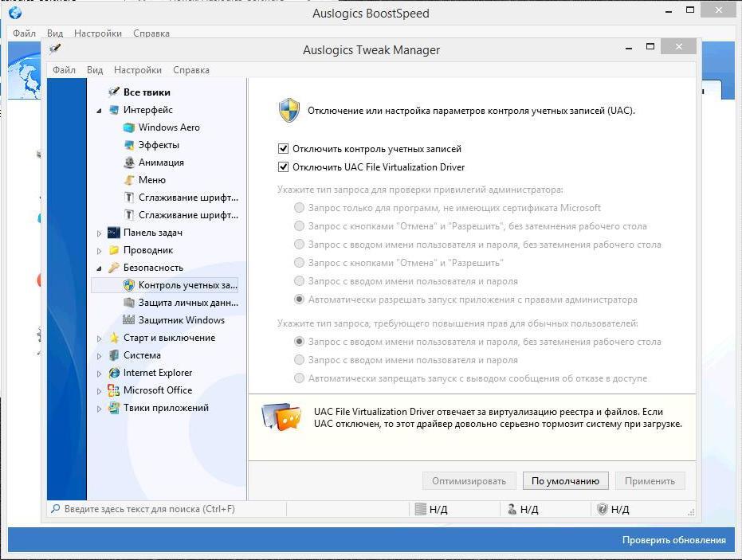742x560 pixels.
Task: Select Автоматически запрещать запуск radio option
Action: pyautogui.click(x=299, y=378)
